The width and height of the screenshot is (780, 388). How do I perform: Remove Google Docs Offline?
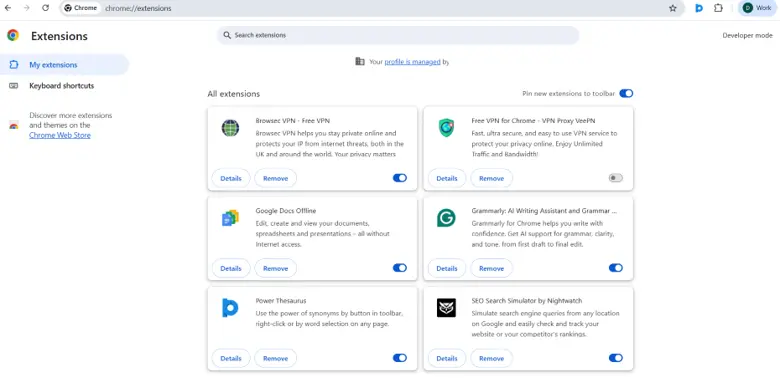coord(276,268)
